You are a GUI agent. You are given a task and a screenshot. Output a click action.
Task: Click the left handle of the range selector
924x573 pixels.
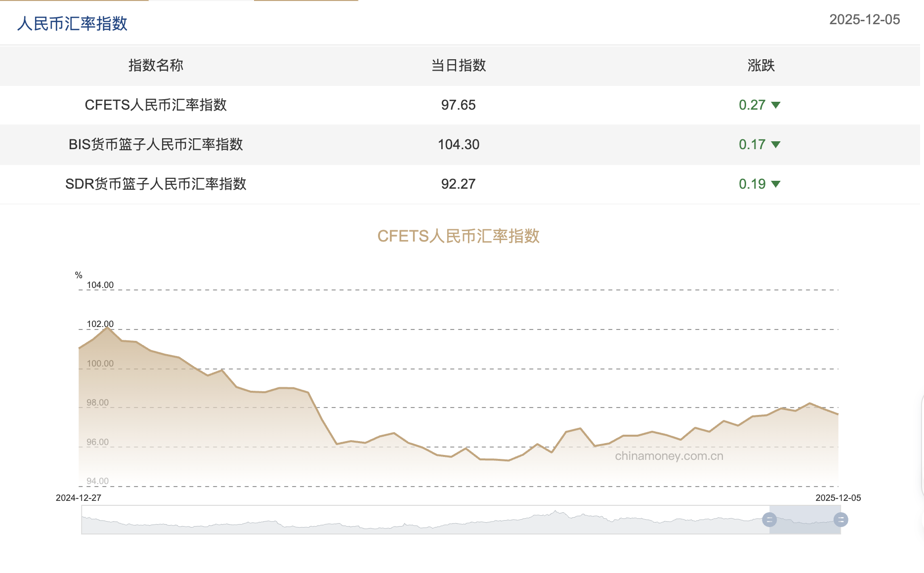tap(770, 519)
